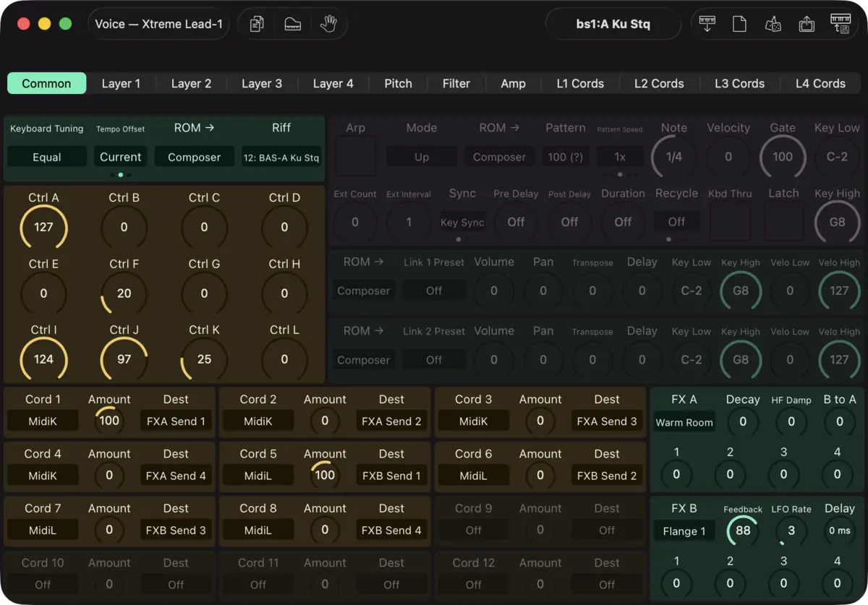The height and width of the screenshot is (605, 868).
Task: Click the Cord 5 Amount knob at 100
Action: pos(325,475)
